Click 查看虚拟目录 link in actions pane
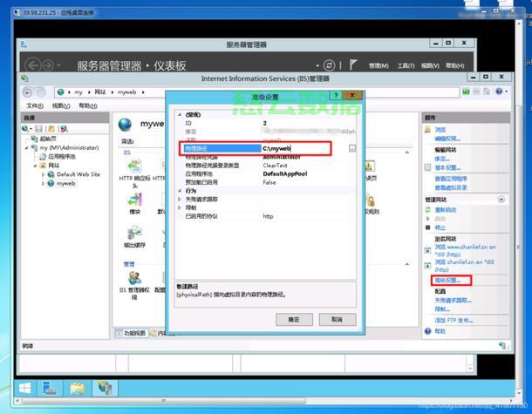The height and width of the screenshot is (414, 532). [451, 187]
